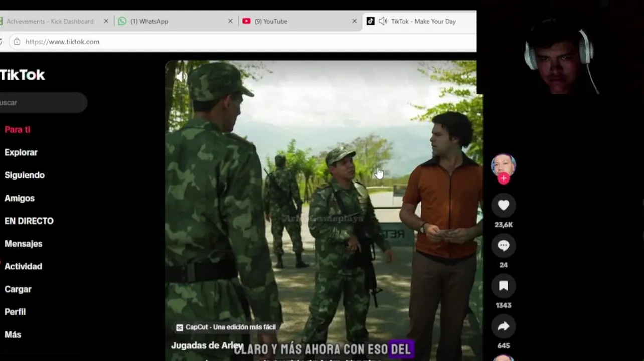Click the TikTok logo
This screenshot has width=644, height=361.
coord(23,75)
